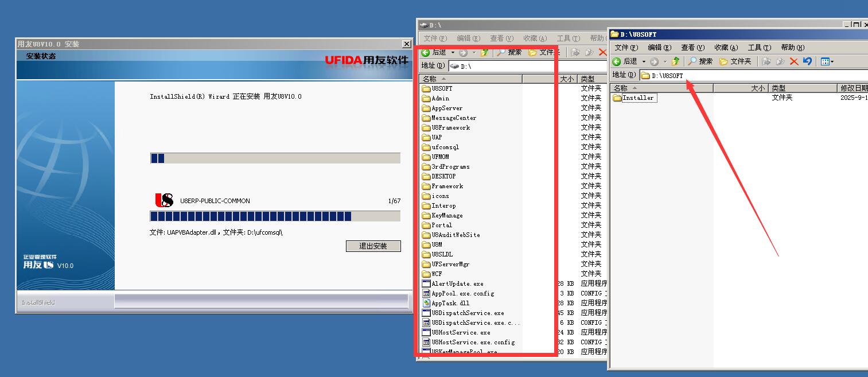This screenshot has width=868, height=377.
Task: Select the AppPool.exe.config file icon
Action: pos(426,293)
